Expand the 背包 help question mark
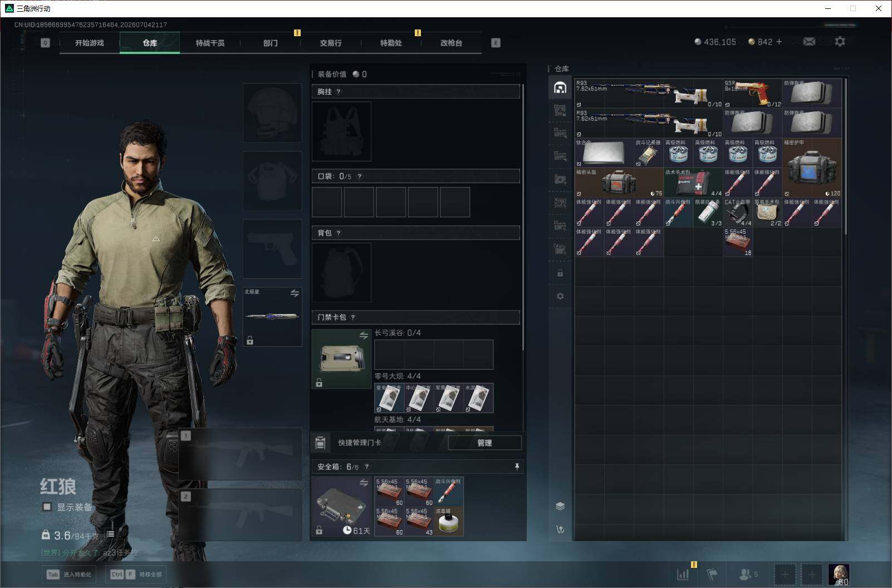 [339, 233]
